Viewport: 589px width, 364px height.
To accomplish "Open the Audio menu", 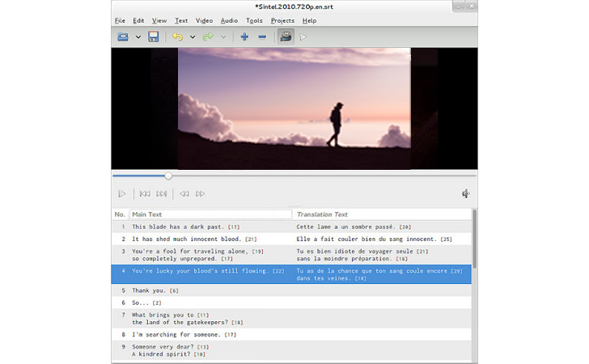I will click(229, 21).
